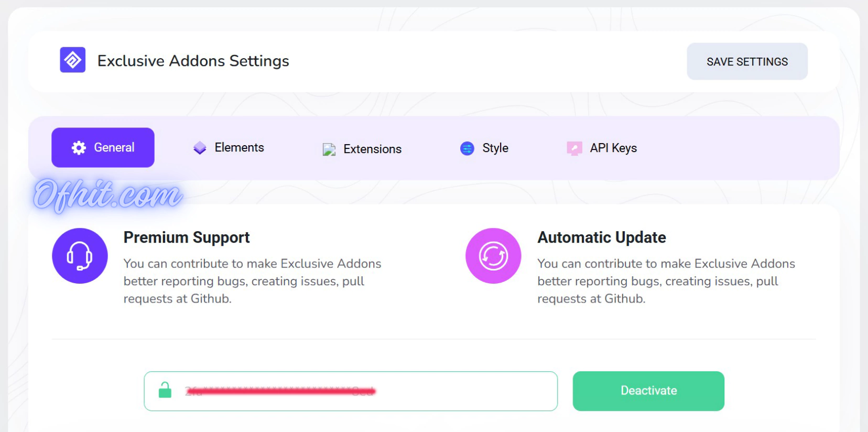Switch to the General tab
The image size is (868, 432).
[103, 148]
